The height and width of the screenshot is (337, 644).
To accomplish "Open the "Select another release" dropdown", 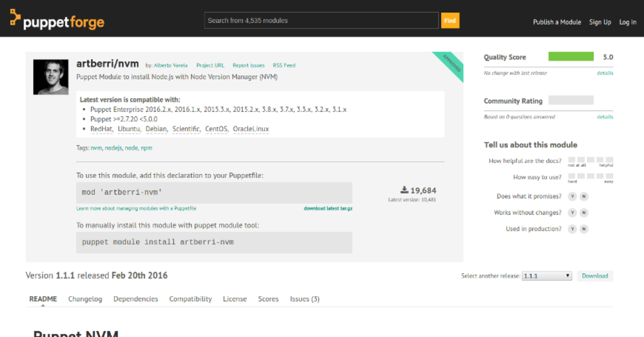I will tap(547, 275).
